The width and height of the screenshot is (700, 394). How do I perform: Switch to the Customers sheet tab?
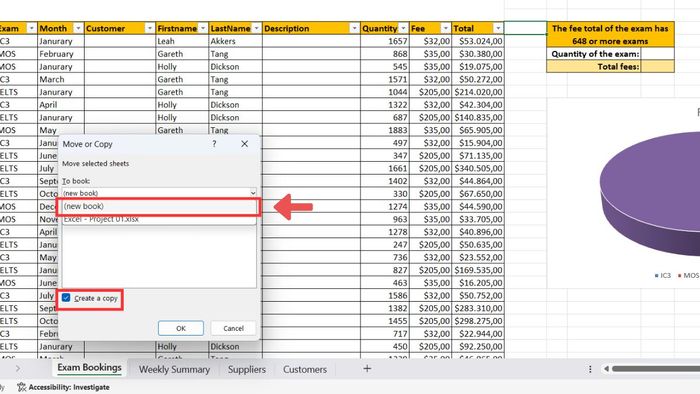[304, 369]
